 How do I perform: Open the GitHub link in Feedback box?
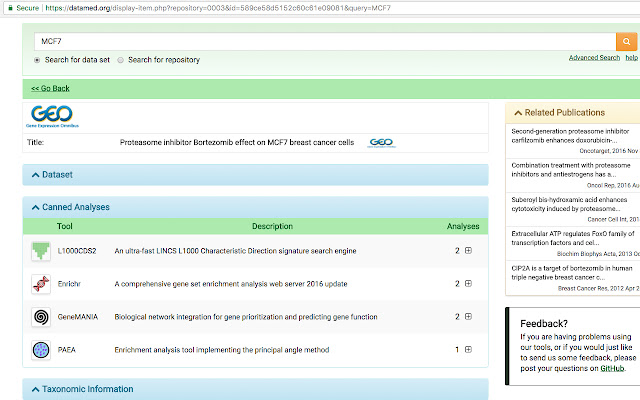coord(612,369)
